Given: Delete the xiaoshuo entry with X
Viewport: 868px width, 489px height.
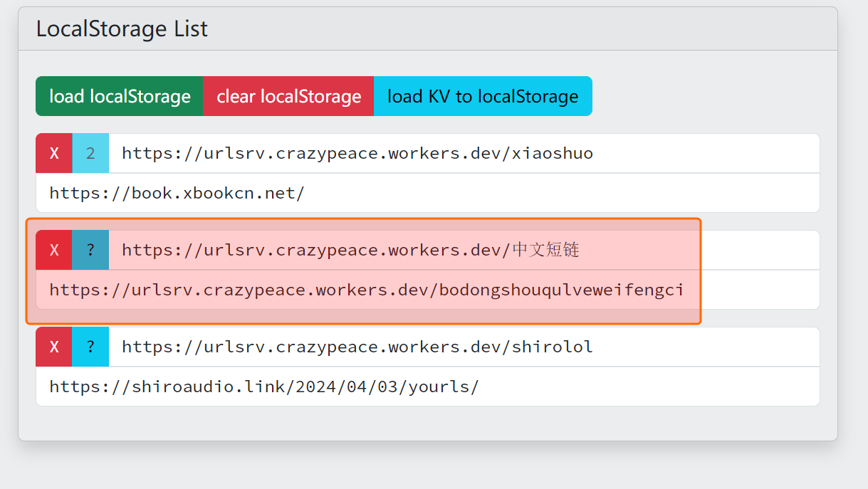Looking at the screenshot, I should coord(54,153).
